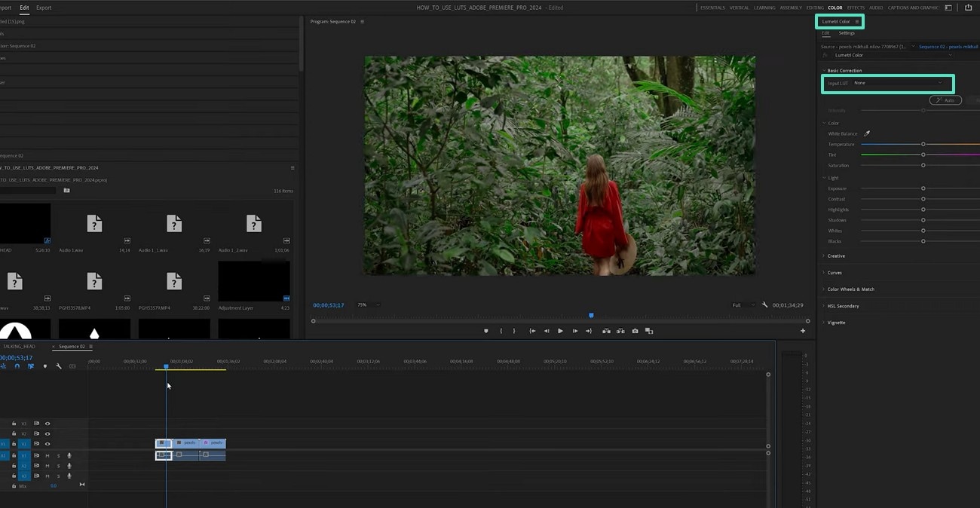Select the Adjustment Layer thumbnail in project bin
Screen dimensions: 980x508
[254, 281]
